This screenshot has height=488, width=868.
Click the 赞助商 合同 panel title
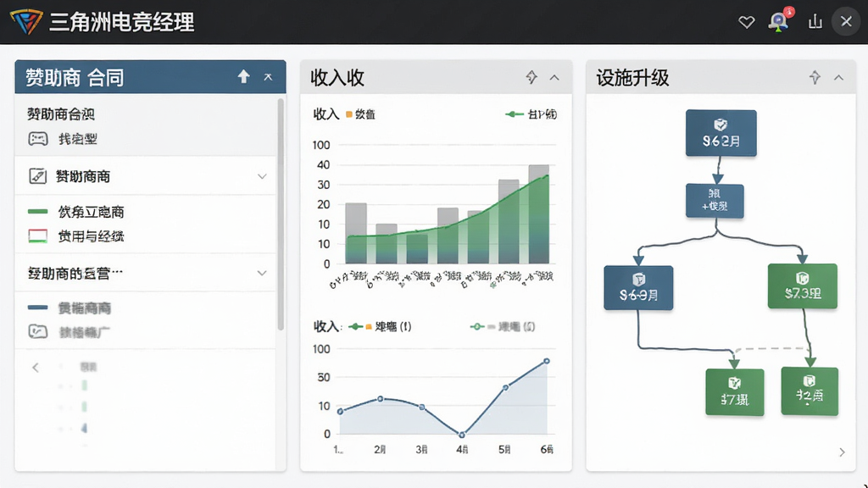[x=75, y=77]
